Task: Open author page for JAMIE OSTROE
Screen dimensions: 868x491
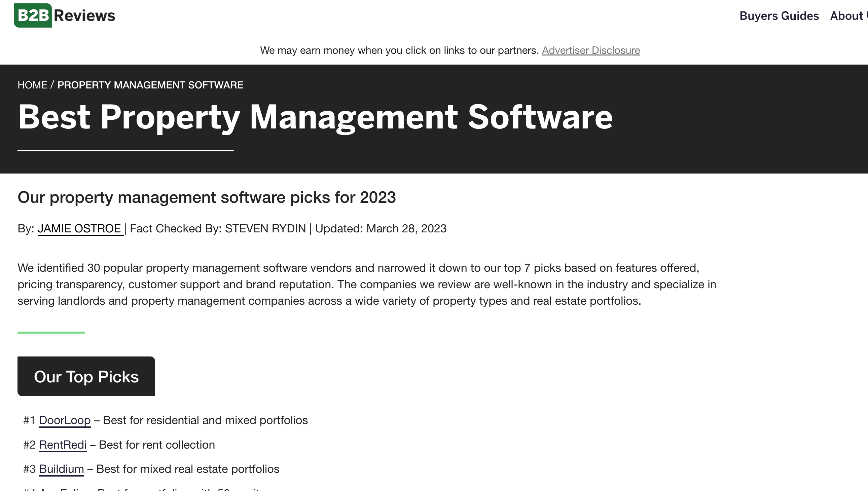Action: pos(80,228)
